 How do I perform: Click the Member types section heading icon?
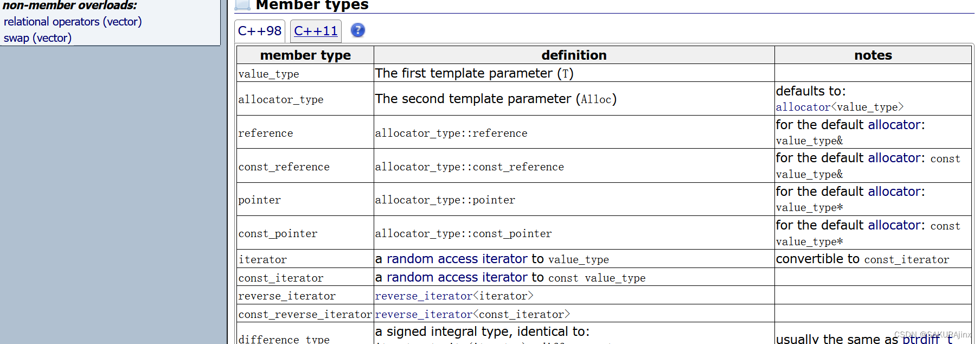coord(242,5)
